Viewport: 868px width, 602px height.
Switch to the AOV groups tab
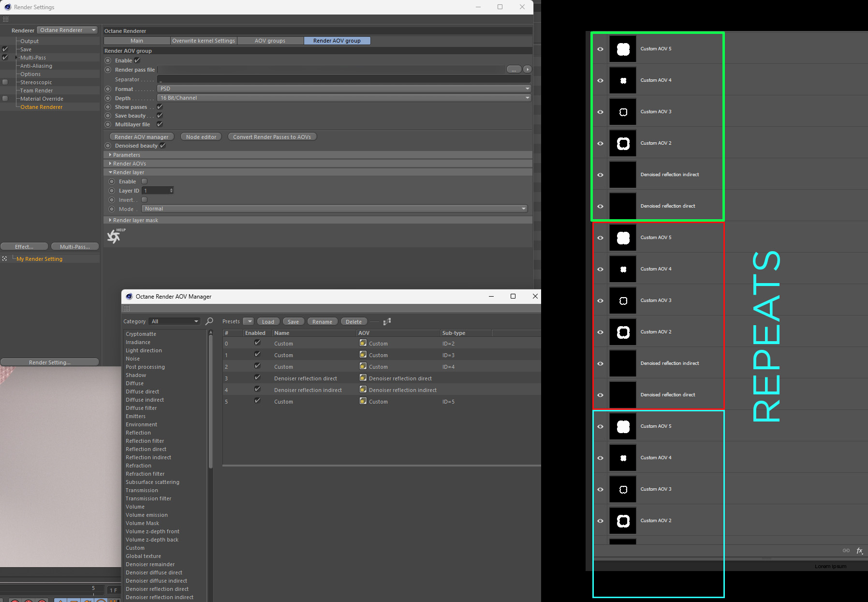(x=270, y=41)
